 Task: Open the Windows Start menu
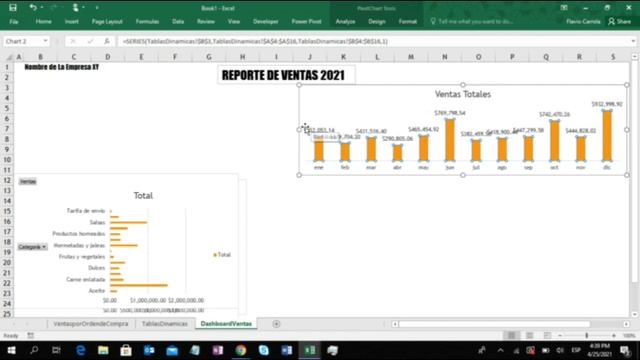coord(11,350)
